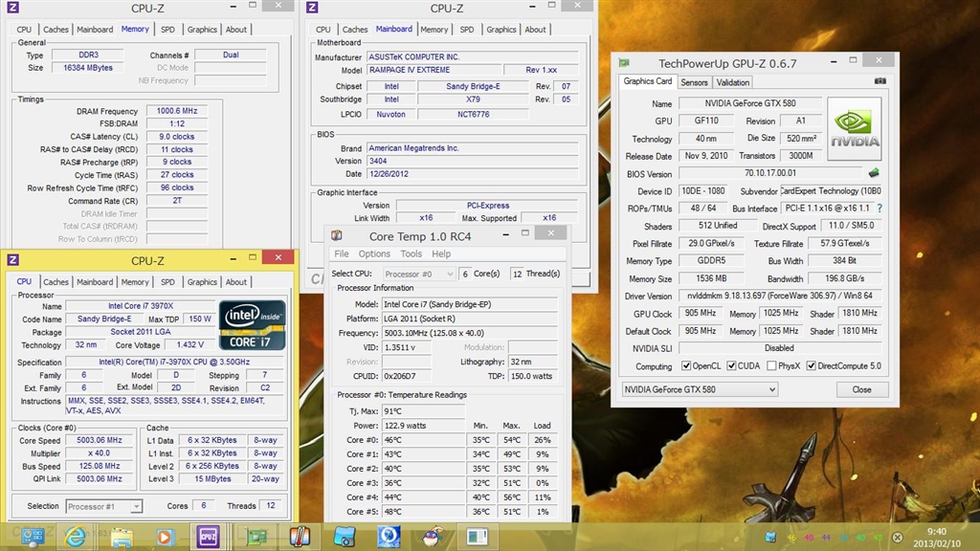980x551 pixels.
Task: Open the Tools menu in Core Temp
Action: [x=411, y=253]
